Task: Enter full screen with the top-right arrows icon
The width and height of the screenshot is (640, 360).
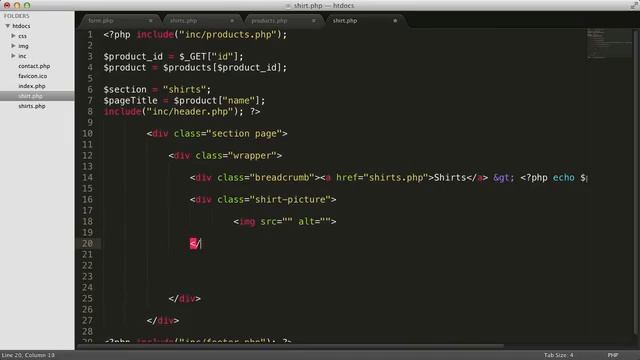Action: 634,5
